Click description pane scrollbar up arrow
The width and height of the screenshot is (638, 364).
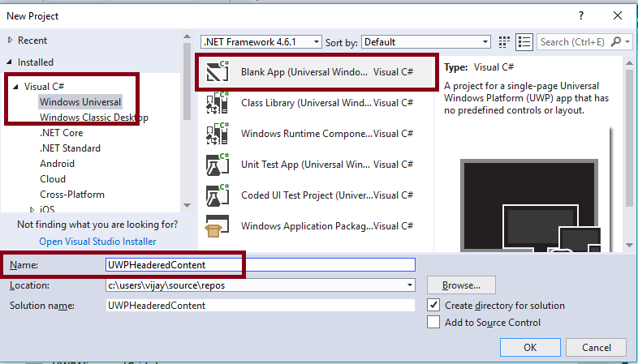(x=629, y=63)
